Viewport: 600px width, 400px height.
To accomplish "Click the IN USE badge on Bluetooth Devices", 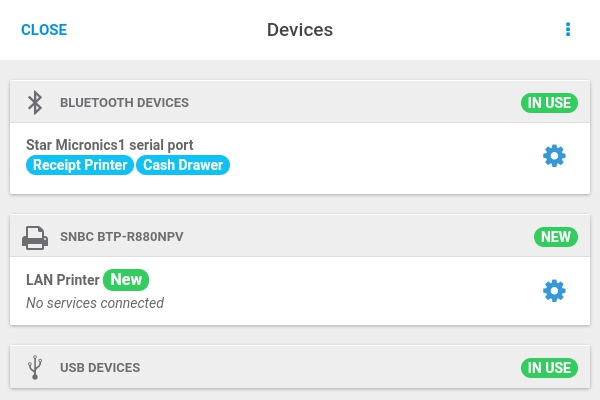I will (x=549, y=103).
